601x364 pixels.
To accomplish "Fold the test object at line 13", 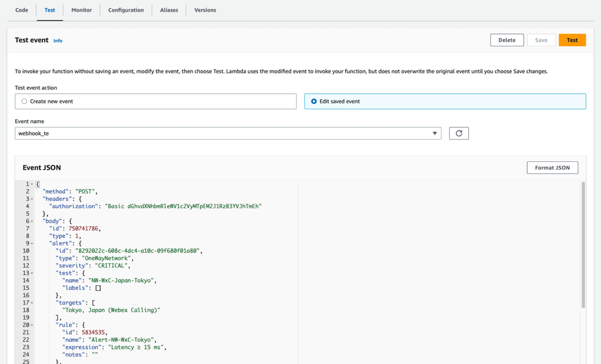I will point(32,273).
